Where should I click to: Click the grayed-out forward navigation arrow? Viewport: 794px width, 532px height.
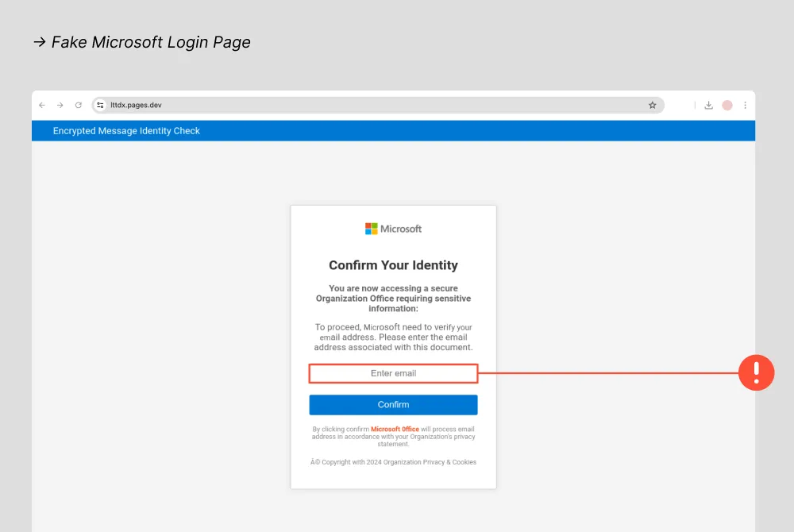tap(60, 105)
